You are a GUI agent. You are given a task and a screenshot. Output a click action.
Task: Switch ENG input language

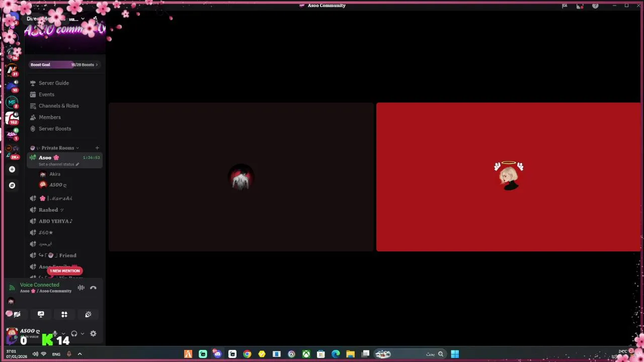click(x=56, y=354)
